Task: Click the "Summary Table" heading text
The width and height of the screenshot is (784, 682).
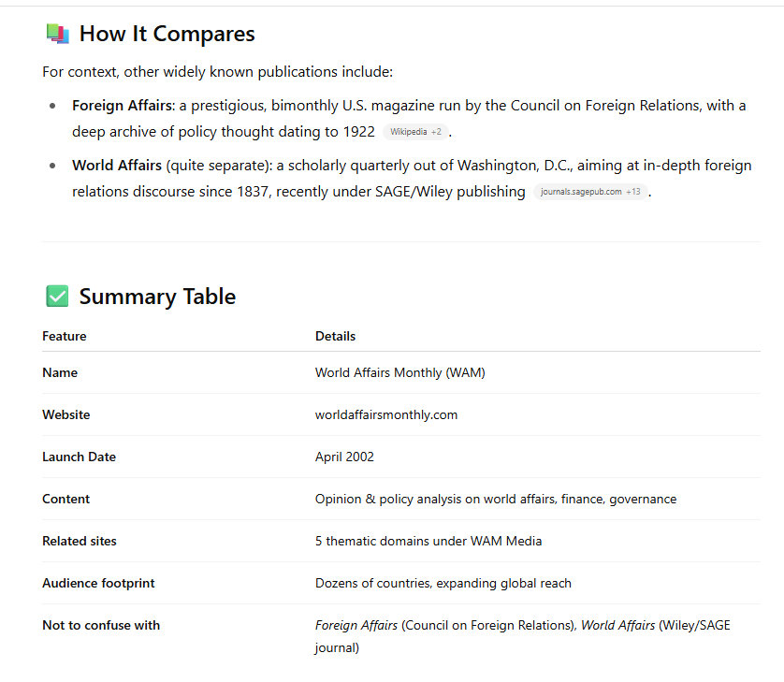Action: click(157, 297)
